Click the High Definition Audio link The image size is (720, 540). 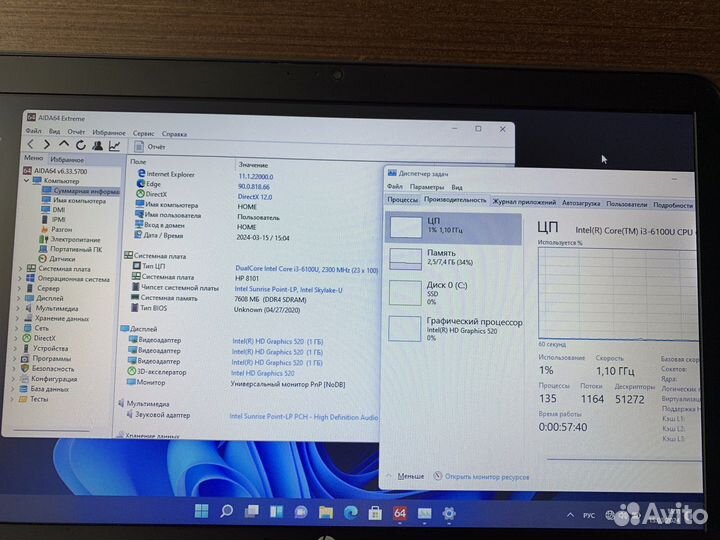pyautogui.click(x=304, y=417)
